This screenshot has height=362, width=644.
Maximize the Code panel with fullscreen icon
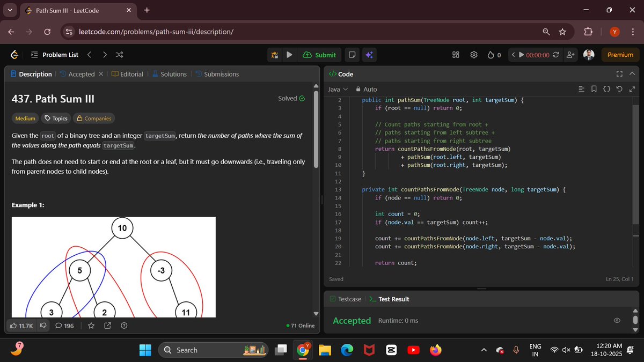[619, 74]
